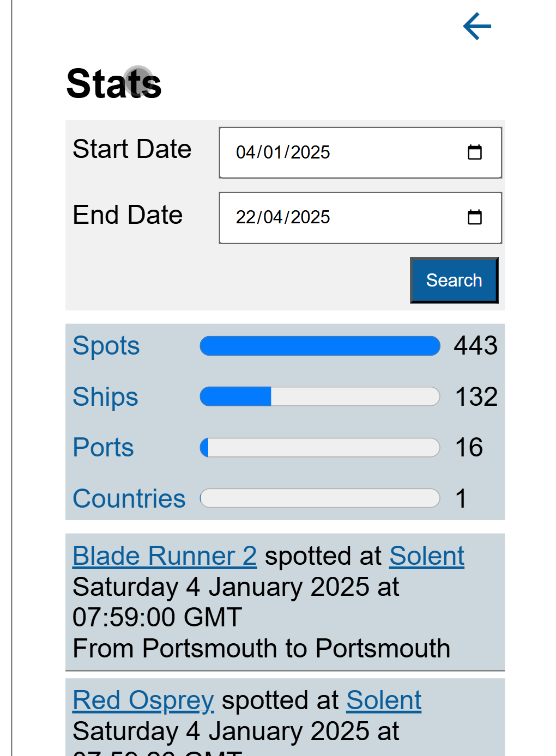Click the Ports progress bar
Viewport: 556px width, 756px height.
pyautogui.click(x=320, y=448)
